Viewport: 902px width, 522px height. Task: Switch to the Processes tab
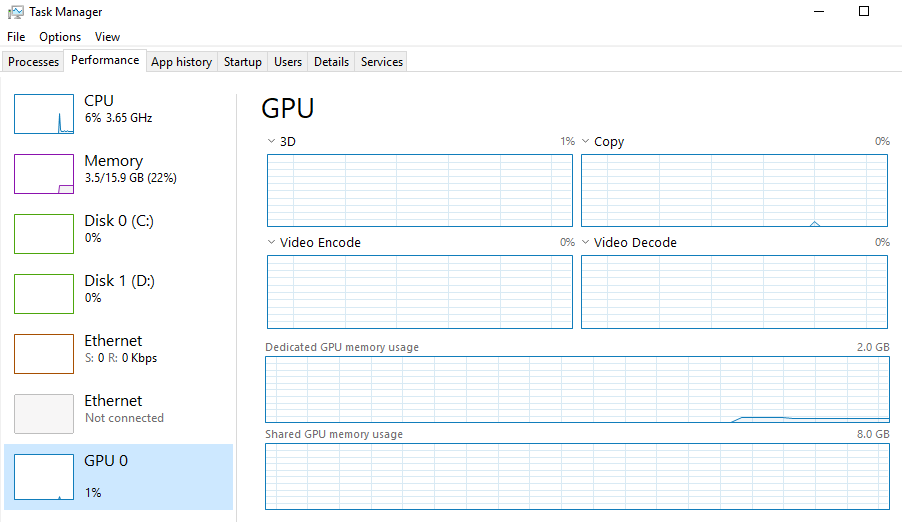34,62
